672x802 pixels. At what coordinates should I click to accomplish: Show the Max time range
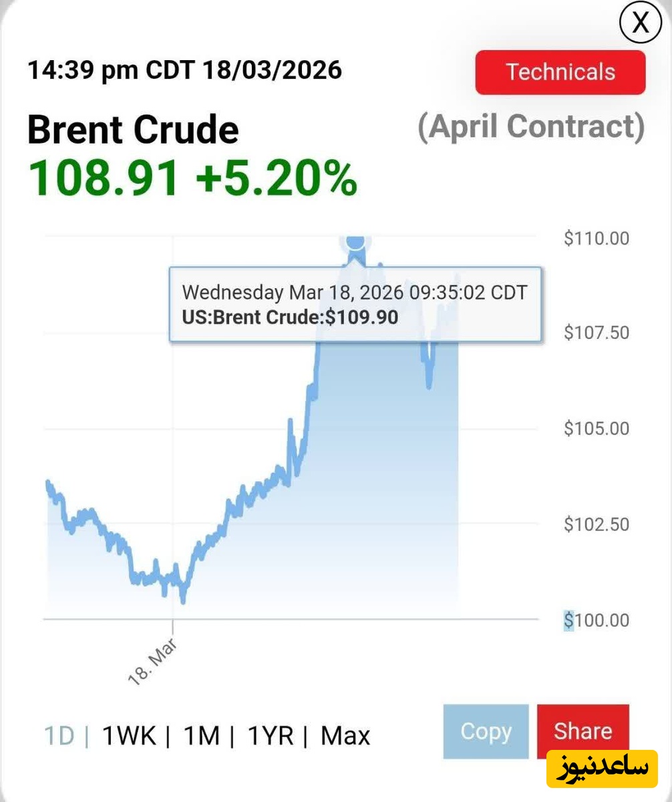(x=345, y=736)
